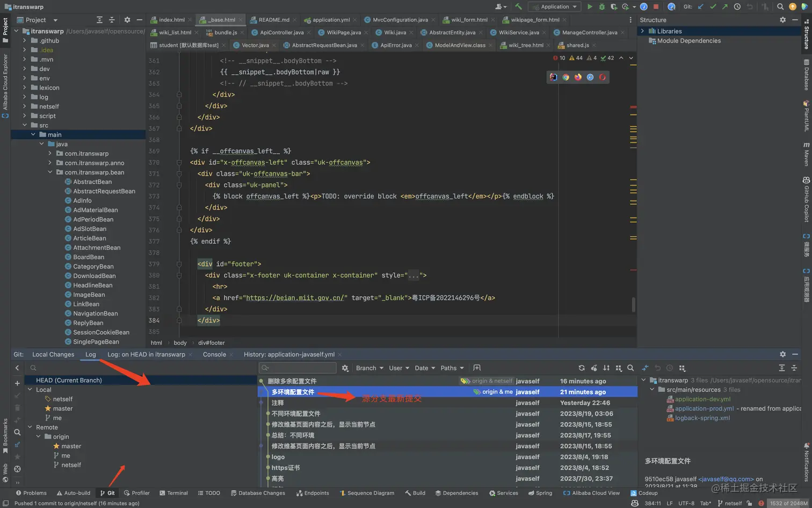Image resolution: width=812 pixels, height=508 pixels.
Task: Collapse com.itranswarp.bean package
Action: [50, 172]
